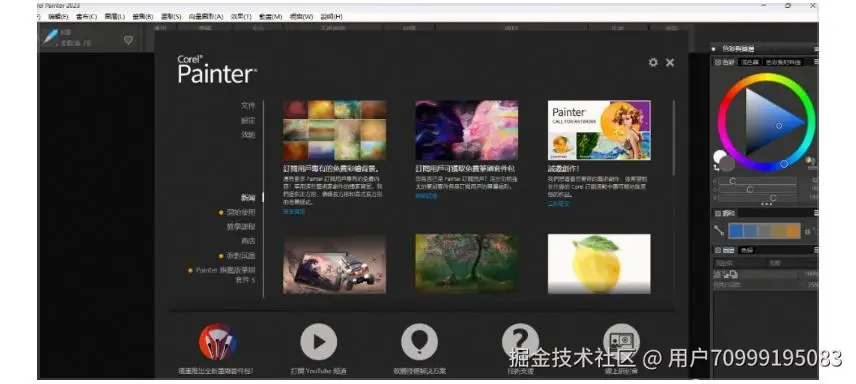This screenshot has width=856, height=384.
Task: Pick a color in the saturation triangle
Action: 770,121
